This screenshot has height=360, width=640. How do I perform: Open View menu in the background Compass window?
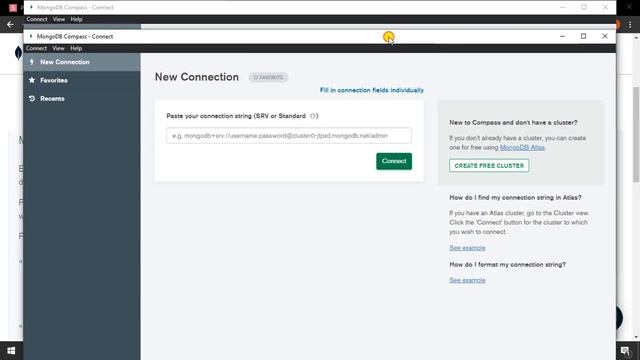tap(59, 19)
